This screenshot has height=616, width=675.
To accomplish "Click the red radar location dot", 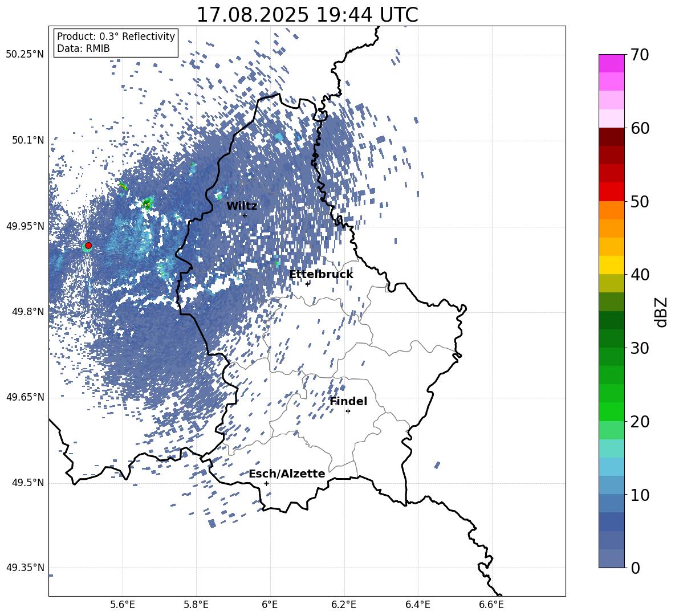I will 88,246.
